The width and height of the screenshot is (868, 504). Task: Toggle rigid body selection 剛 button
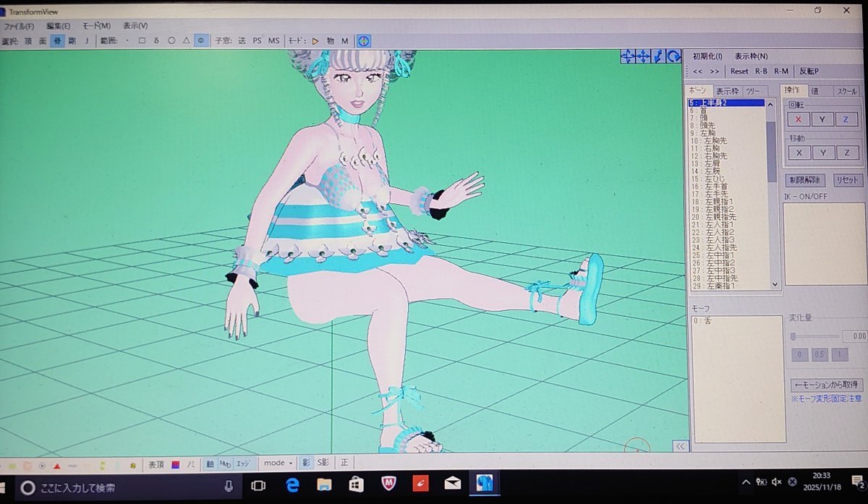click(72, 40)
